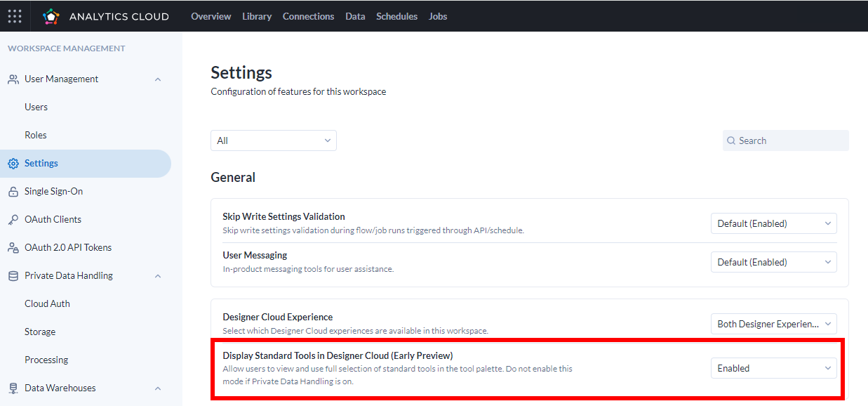Open Designer Cloud Experience dropdown

pos(774,324)
